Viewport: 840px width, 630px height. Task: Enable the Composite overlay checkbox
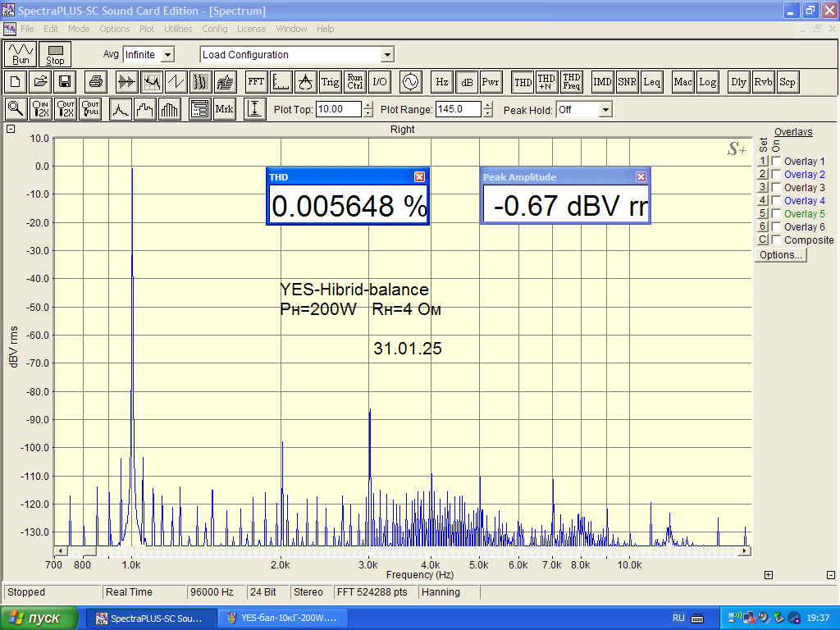click(x=776, y=240)
